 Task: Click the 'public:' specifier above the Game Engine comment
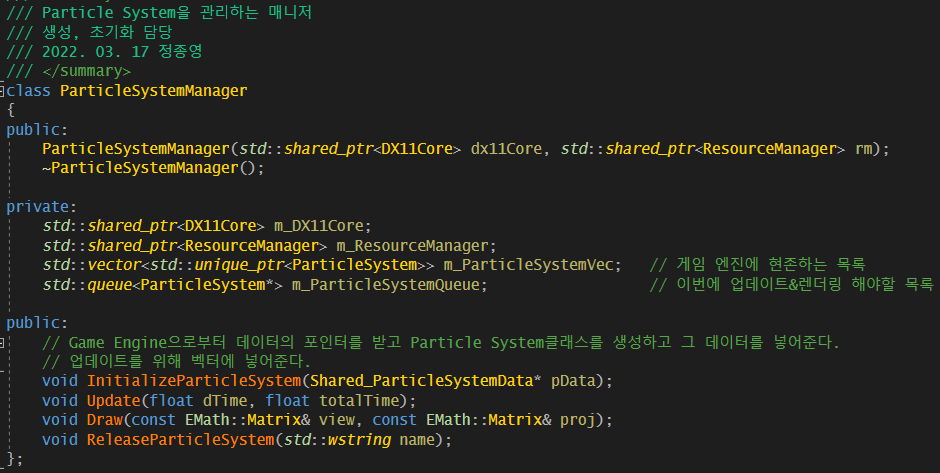(37, 323)
